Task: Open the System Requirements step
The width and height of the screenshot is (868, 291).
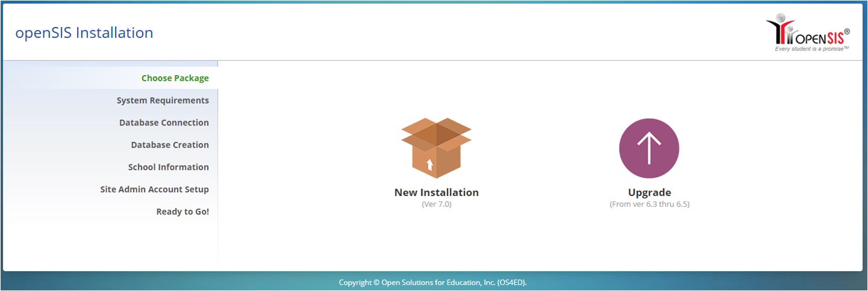Action: click(x=163, y=100)
